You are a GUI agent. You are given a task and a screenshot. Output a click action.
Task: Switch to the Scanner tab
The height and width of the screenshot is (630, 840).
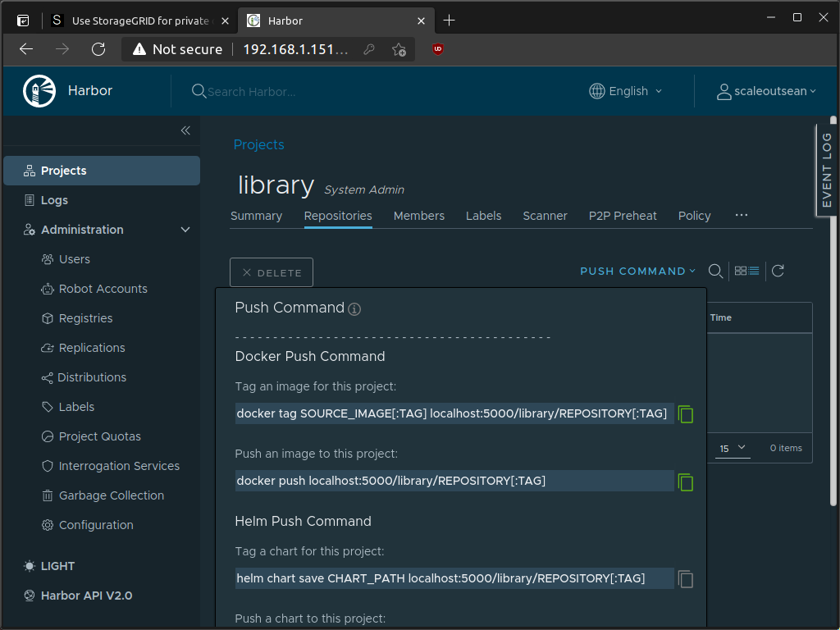(x=545, y=216)
